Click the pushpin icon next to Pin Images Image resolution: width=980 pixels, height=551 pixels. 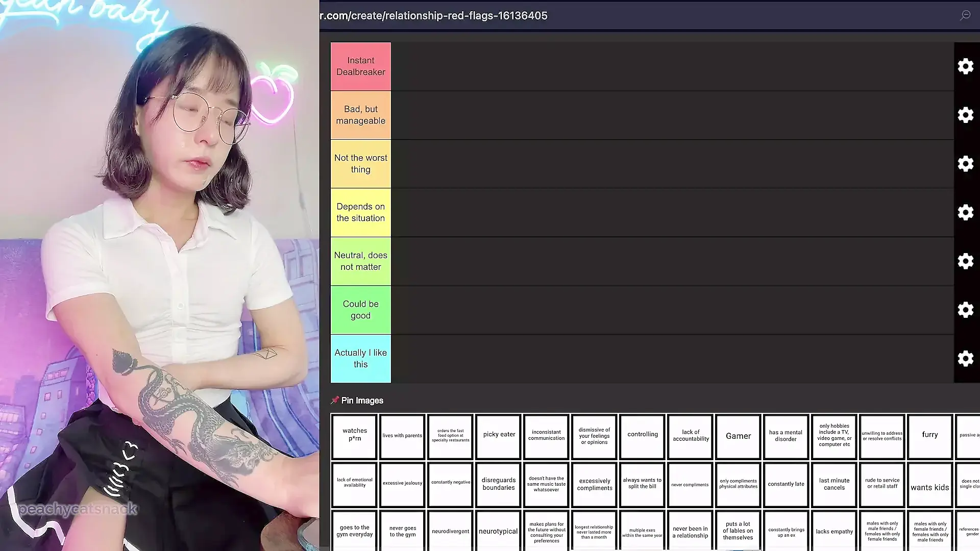[335, 400]
